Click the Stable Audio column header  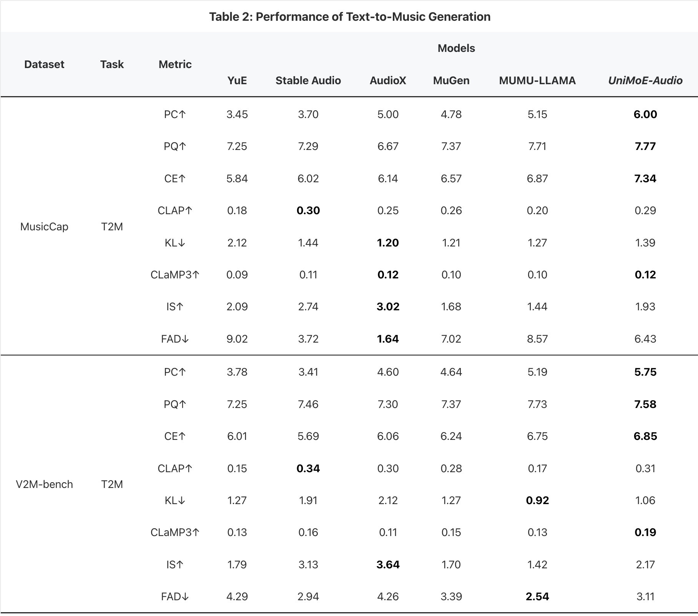308,80
